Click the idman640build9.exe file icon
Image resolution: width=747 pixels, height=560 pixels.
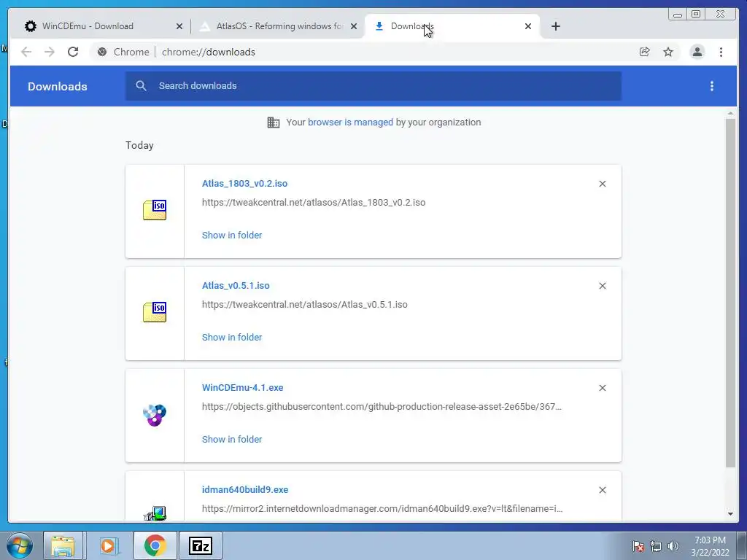155,513
